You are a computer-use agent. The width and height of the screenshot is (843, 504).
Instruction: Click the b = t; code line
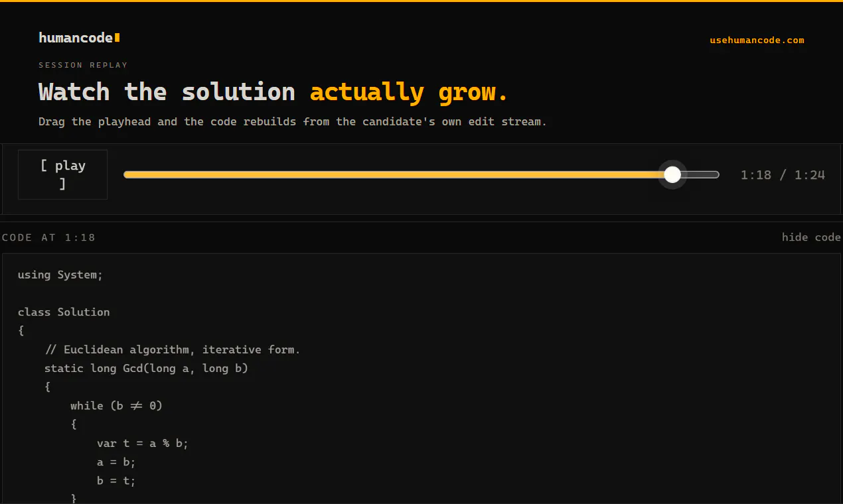(x=116, y=480)
